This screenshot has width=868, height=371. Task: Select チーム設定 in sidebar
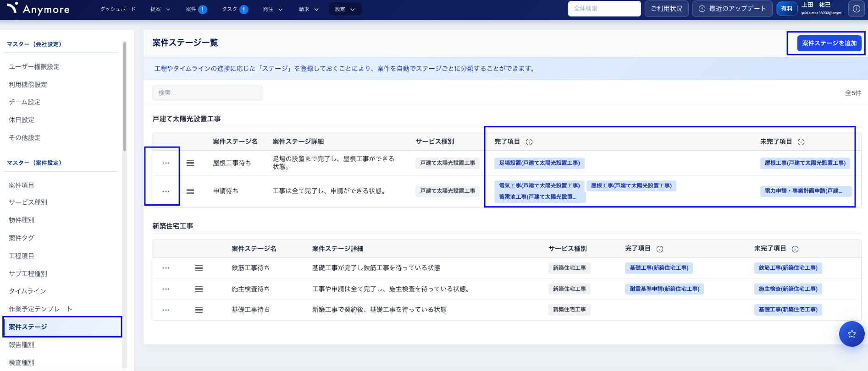pyautogui.click(x=25, y=102)
